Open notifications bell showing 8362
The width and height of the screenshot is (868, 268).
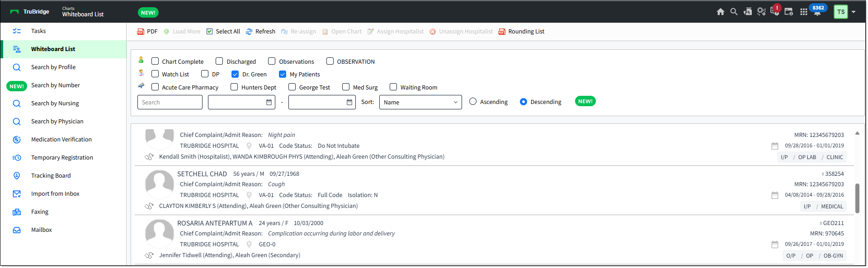click(817, 10)
